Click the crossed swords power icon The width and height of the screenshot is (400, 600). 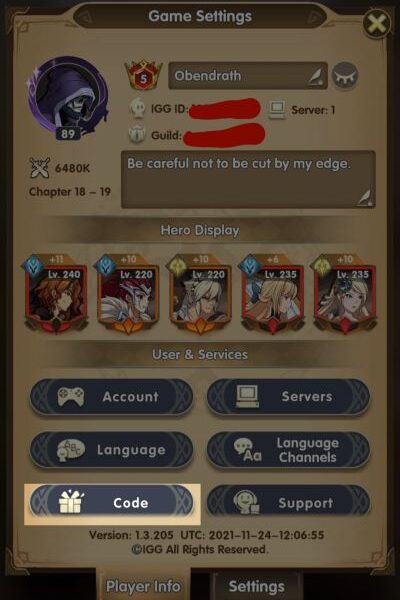pyautogui.click(x=39, y=168)
